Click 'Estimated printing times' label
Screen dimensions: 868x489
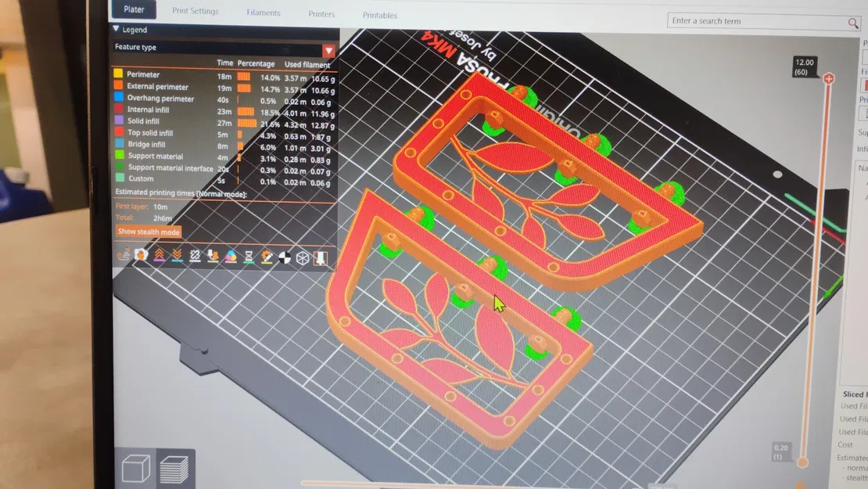(x=181, y=192)
